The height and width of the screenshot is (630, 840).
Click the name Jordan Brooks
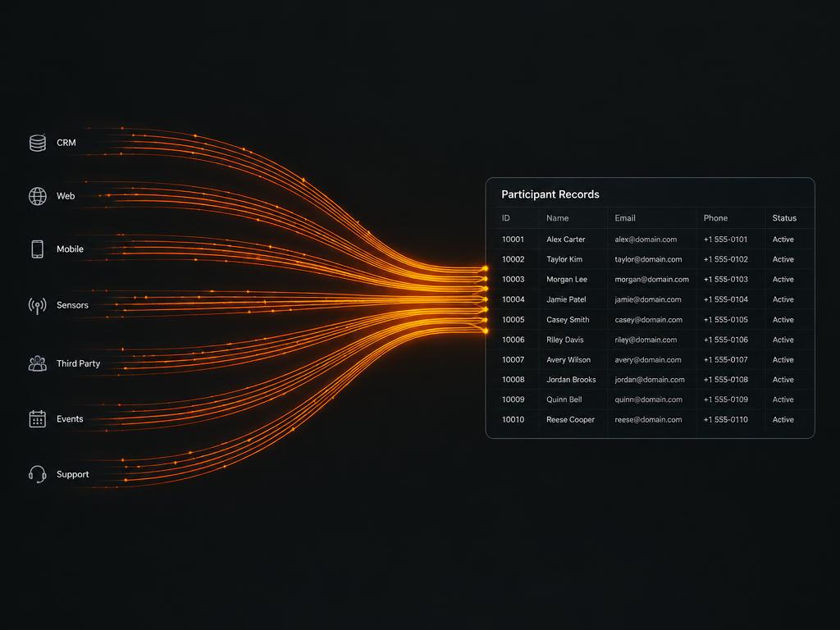pos(571,380)
